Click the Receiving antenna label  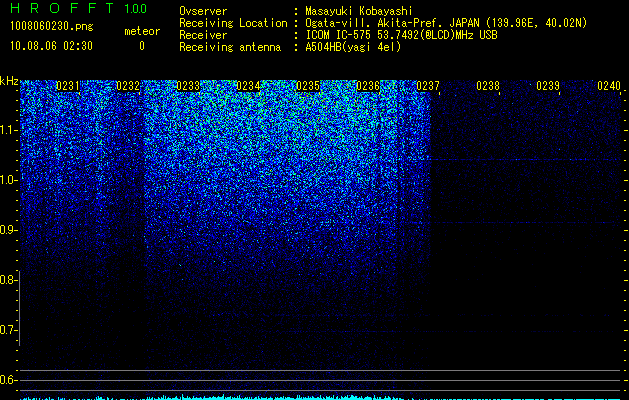(x=230, y=47)
